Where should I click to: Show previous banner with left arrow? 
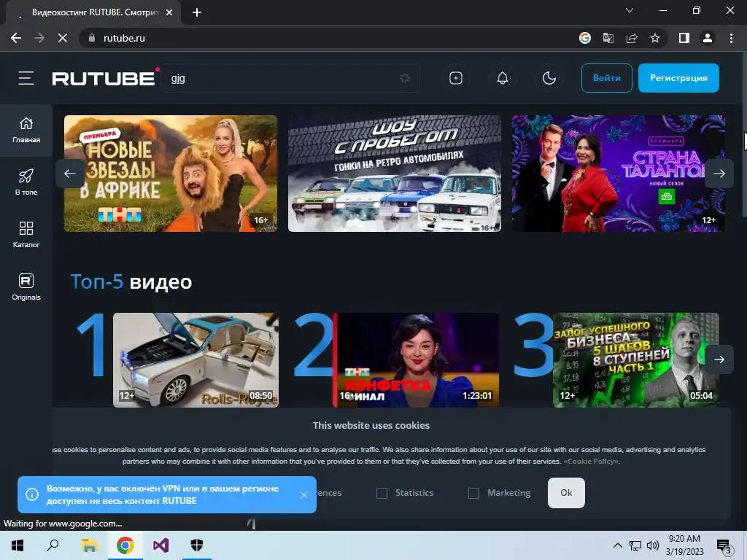[70, 174]
